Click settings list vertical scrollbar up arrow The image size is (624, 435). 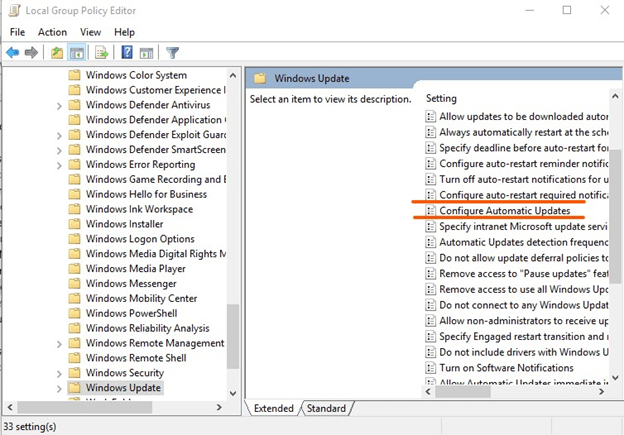(615, 96)
